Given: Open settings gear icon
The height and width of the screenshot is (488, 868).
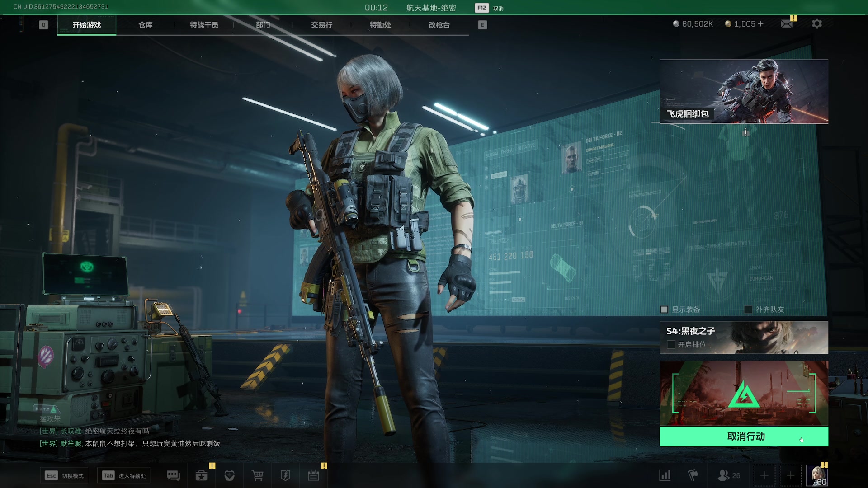Looking at the screenshot, I should click(816, 23).
